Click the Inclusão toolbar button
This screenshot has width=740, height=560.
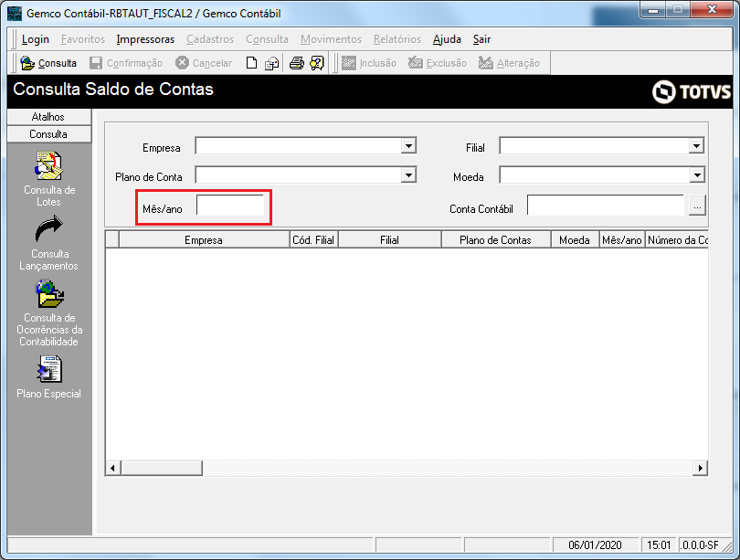coord(368,63)
